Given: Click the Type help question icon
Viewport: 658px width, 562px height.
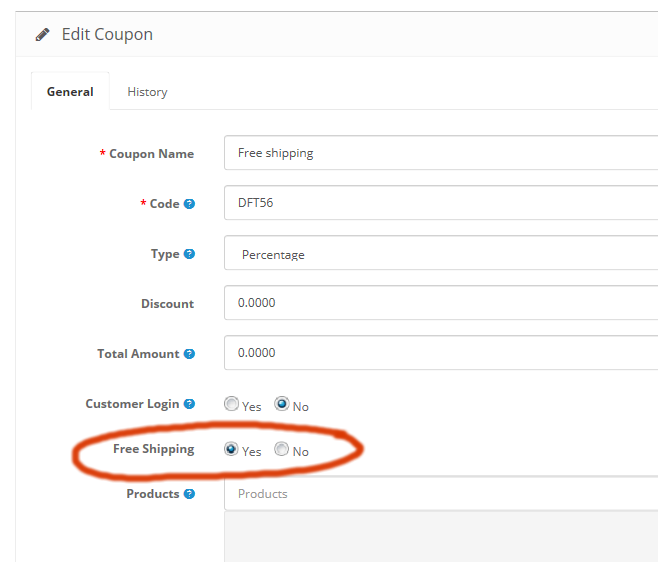Looking at the screenshot, I should coord(189,254).
